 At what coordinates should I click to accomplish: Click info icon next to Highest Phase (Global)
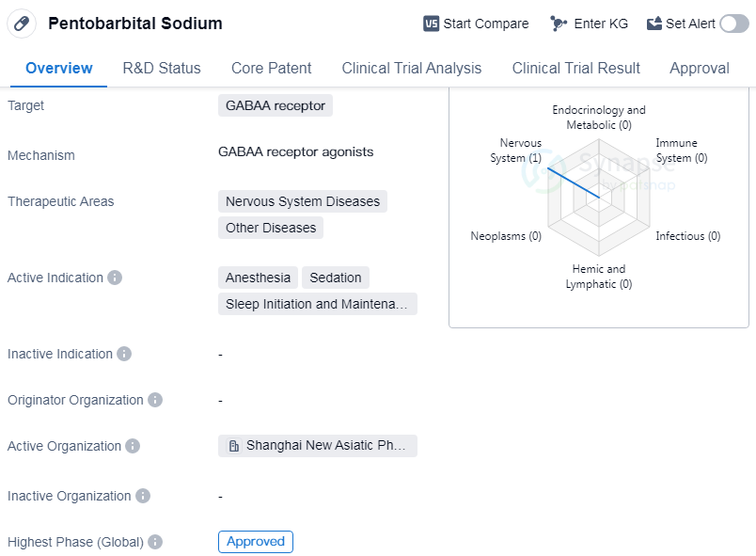coord(155,542)
